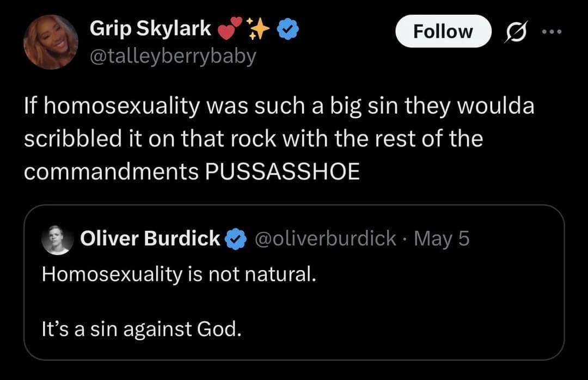Click the tweet line beginning "If homosexuality was"
Viewport: 588px width, 380px height.
279,106
